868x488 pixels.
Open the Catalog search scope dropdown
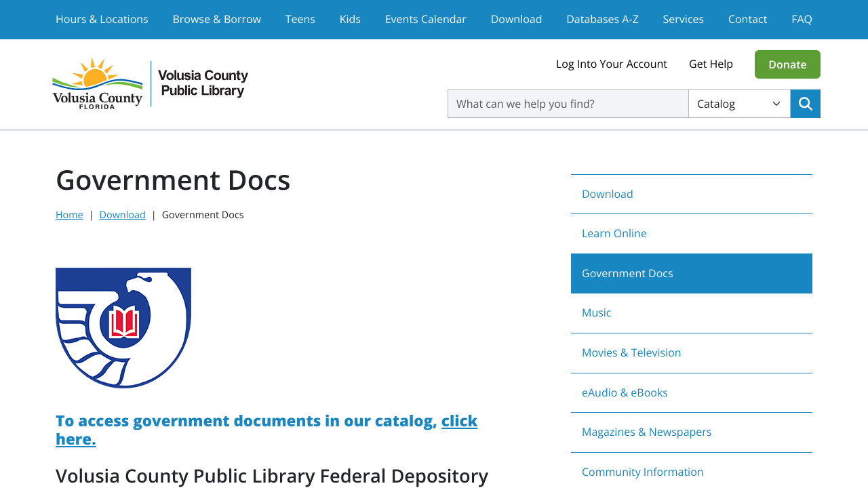pos(739,103)
